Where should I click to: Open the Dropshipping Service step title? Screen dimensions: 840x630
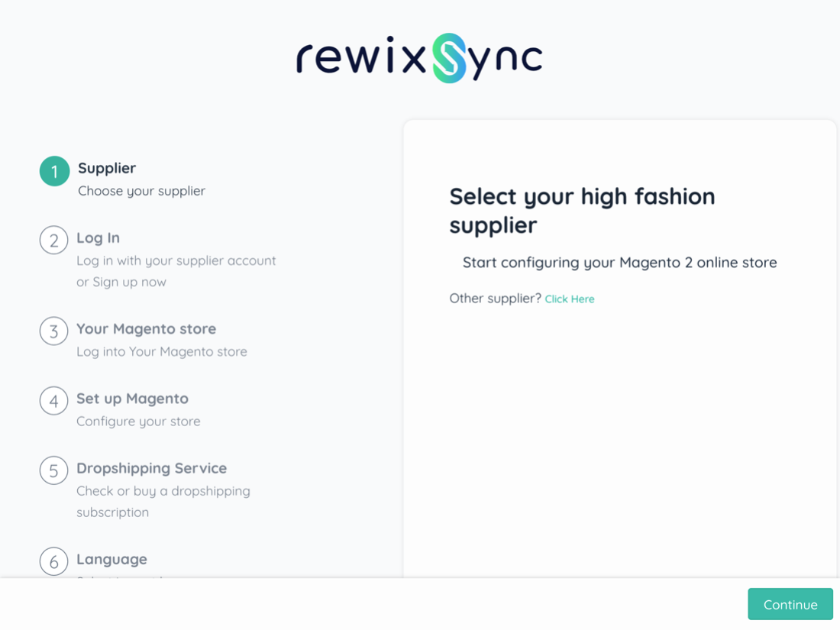[x=151, y=467]
